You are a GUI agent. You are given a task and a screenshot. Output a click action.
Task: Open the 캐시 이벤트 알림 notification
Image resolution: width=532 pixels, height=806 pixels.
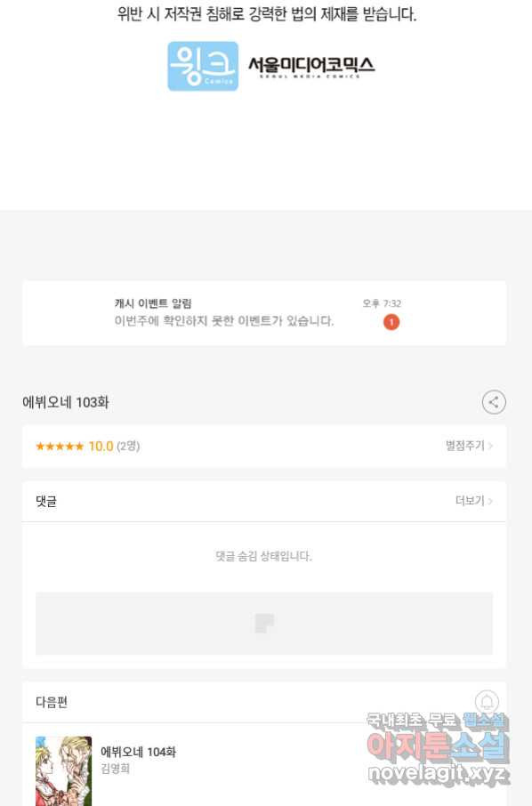coord(264,313)
